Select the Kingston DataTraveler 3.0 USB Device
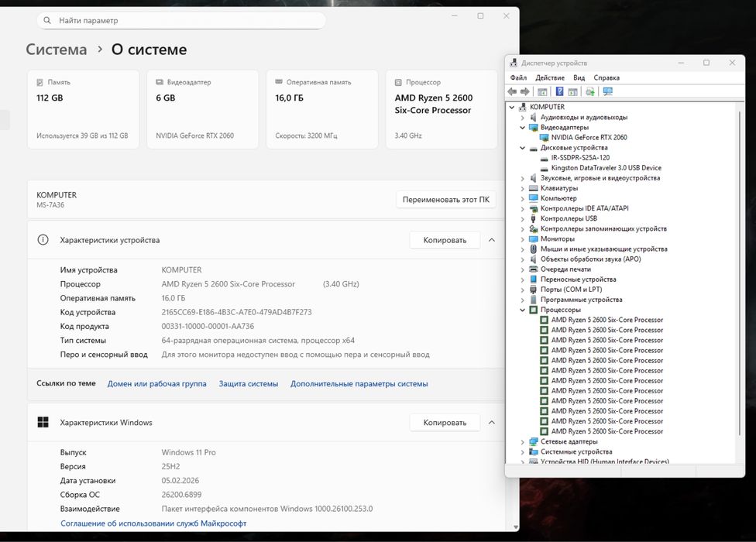Image resolution: width=756 pixels, height=542 pixels. tap(606, 167)
